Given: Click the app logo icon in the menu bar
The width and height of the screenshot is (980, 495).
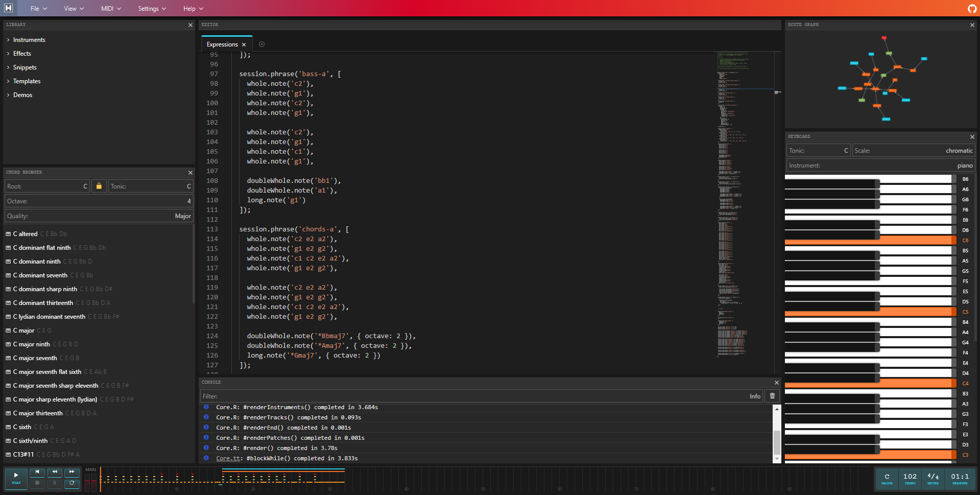Looking at the screenshot, I should (9, 8).
